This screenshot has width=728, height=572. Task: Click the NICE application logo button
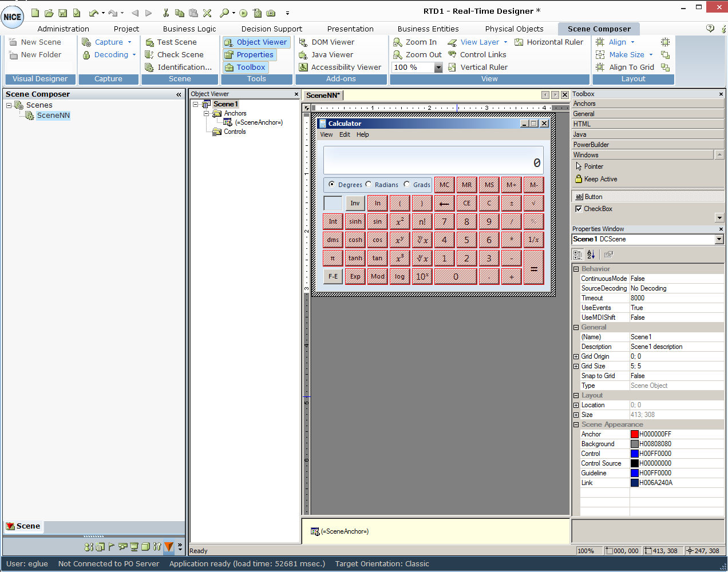click(12, 17)
